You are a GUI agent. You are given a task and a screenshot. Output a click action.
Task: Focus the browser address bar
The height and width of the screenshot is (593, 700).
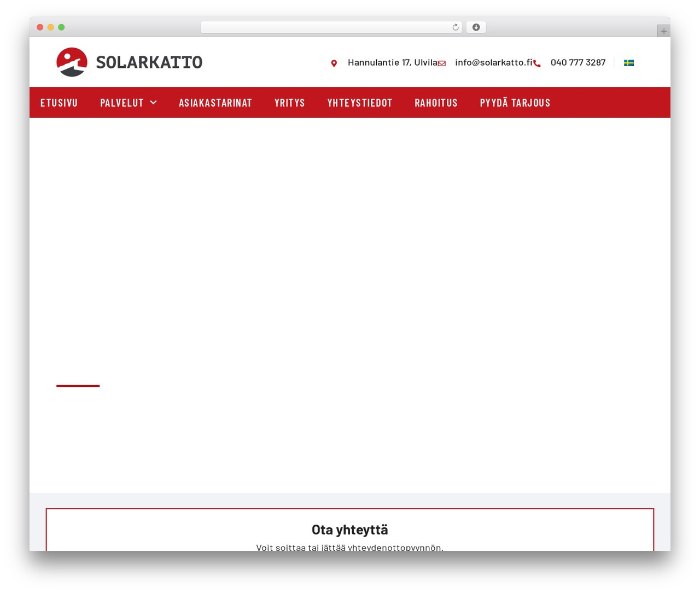click(x=331, y=27)
